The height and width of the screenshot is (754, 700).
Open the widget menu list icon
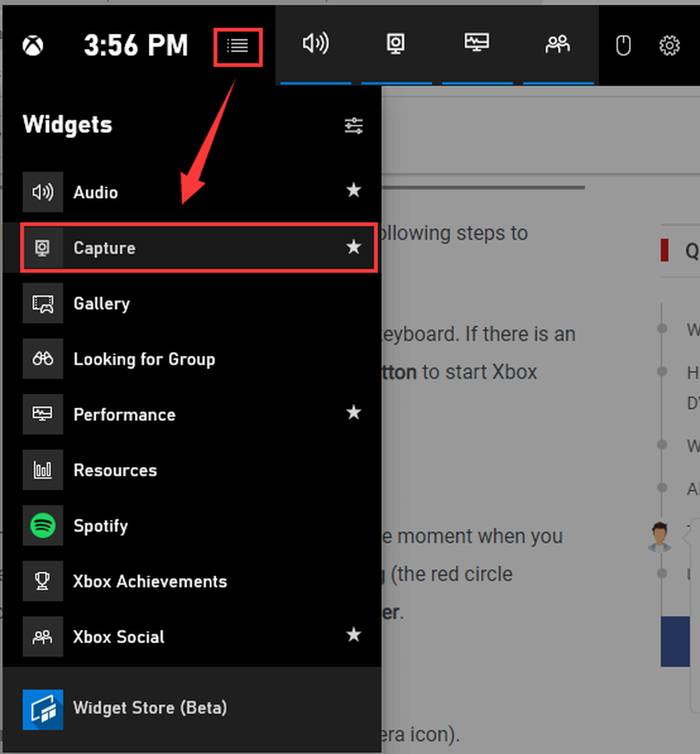[237, 45]
